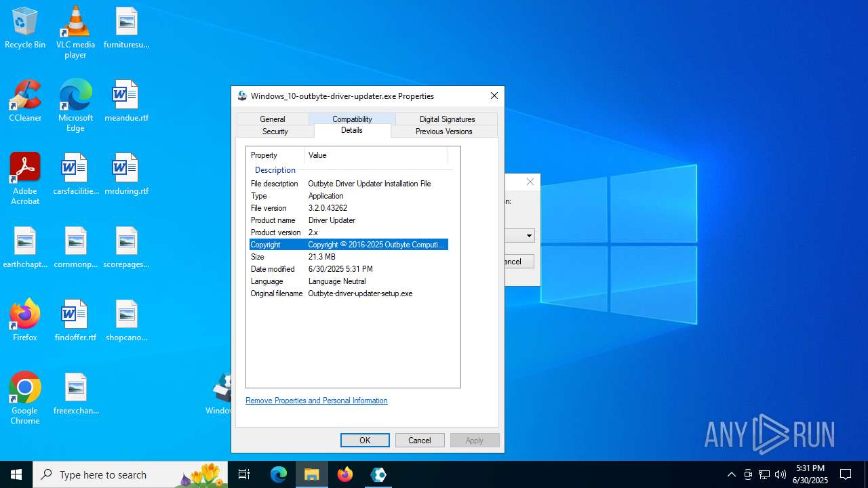Select shopcano... image file icon

[126, 321]
